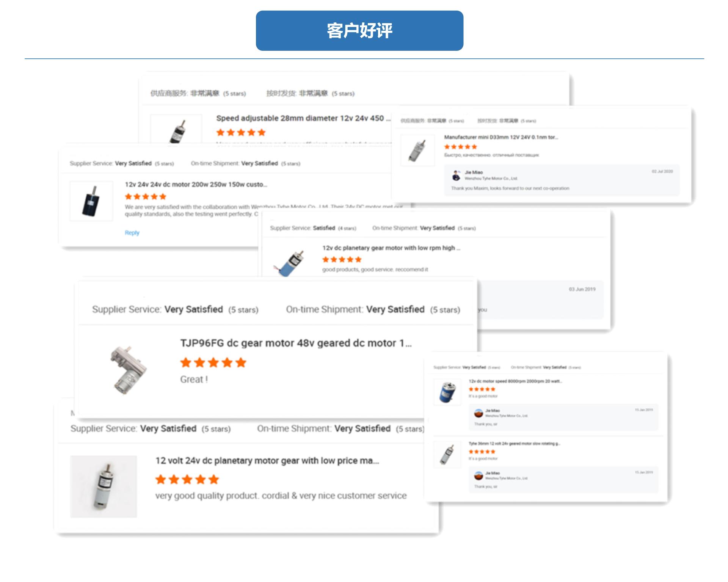
Task: Click the Tyhe 36mm geared motor thumbnail
Action: pyautogui.click(x=447, y=455)
